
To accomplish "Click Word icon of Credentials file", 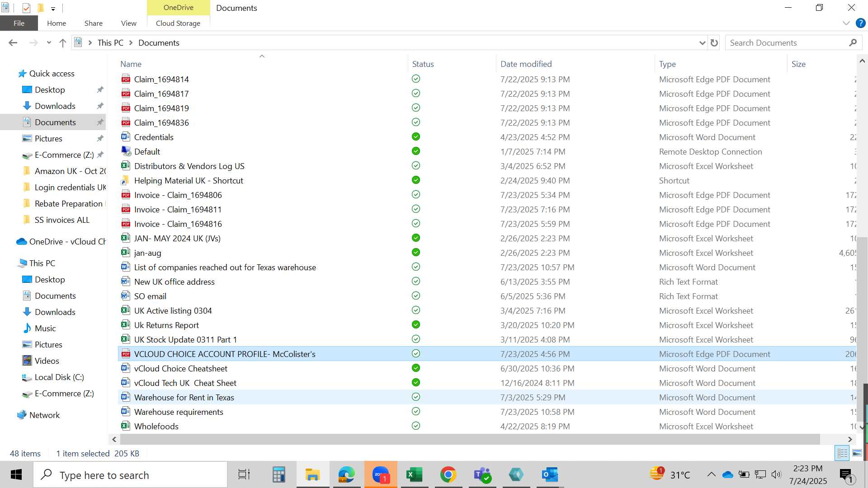I will (126, 137).
